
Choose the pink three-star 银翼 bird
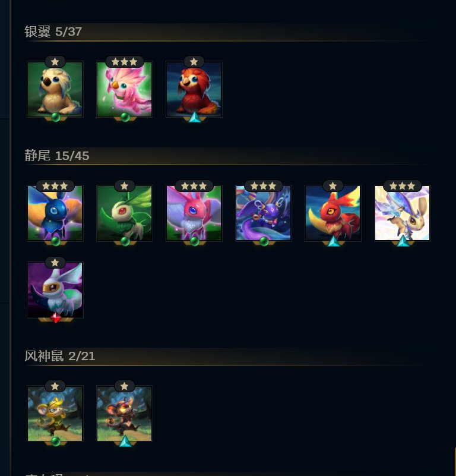click(125, 89)
